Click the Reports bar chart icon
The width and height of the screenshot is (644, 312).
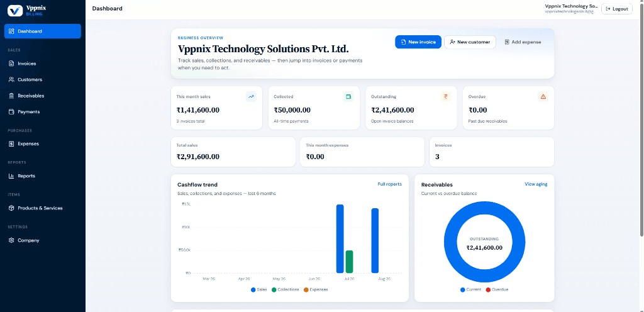click(11, 175)
